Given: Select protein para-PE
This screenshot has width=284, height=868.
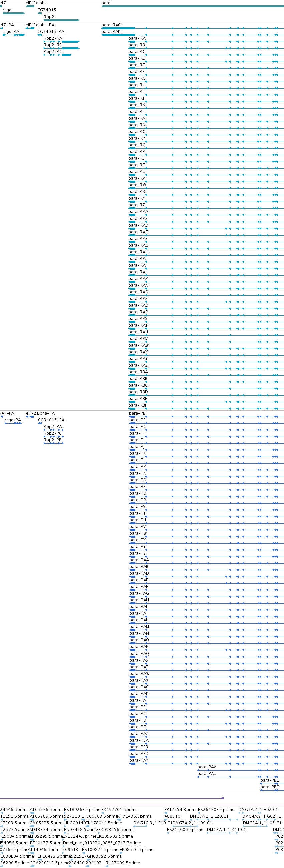Looking at the screenshot, I should coord(137,727).
